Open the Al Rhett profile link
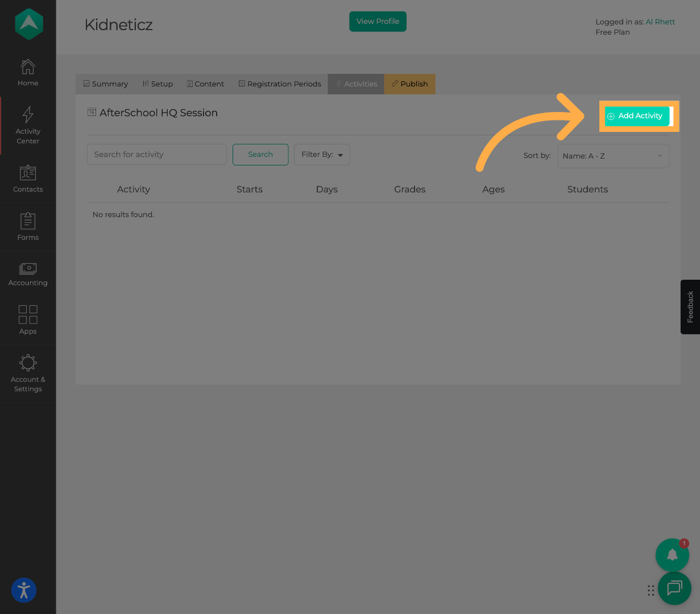This screenshot has width=700, height=614. tap(660, 22)
